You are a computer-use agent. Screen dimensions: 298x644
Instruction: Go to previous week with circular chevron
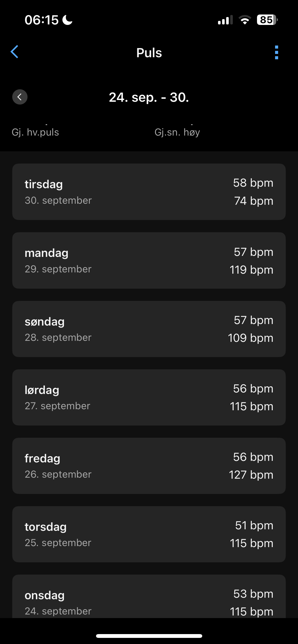(20, 97)
